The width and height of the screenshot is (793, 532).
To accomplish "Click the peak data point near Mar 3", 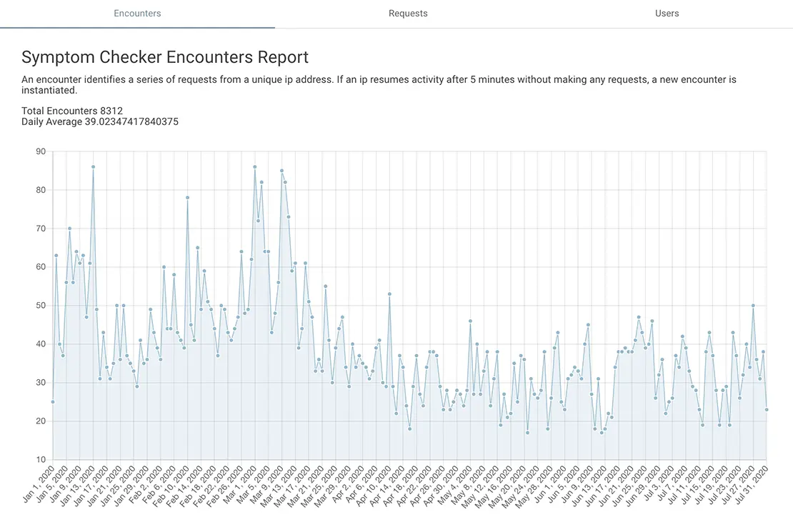I will [x=254, y=166].
